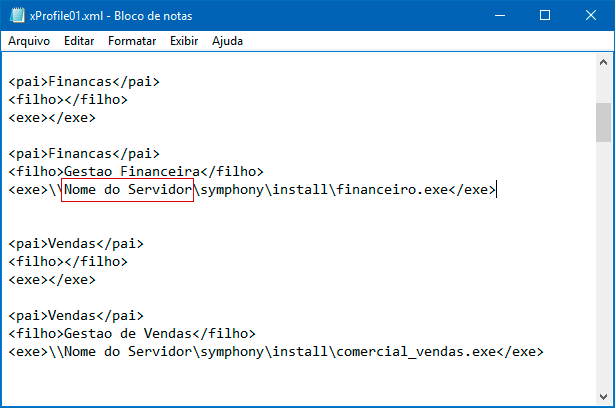Click the first Vendas pai line
This screenshot has width=615, height=408.
76,244
